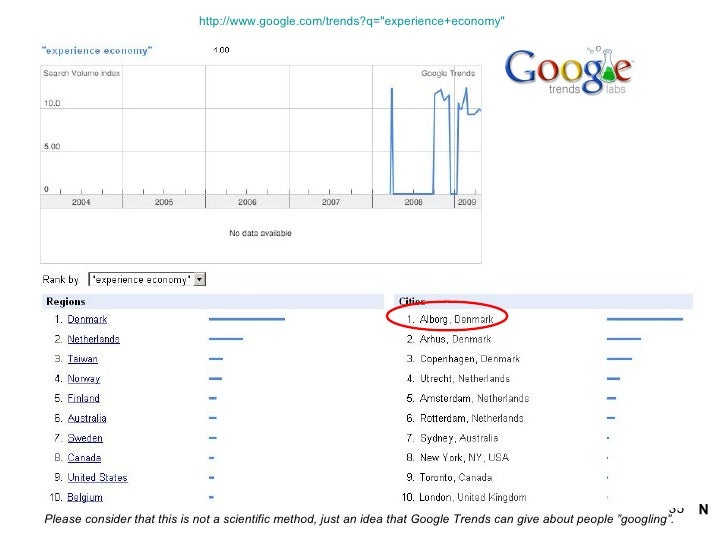The image size is (728, 546).
Task: Select the Toronto, Canada city entry
Action: click(x=455, y=477)
